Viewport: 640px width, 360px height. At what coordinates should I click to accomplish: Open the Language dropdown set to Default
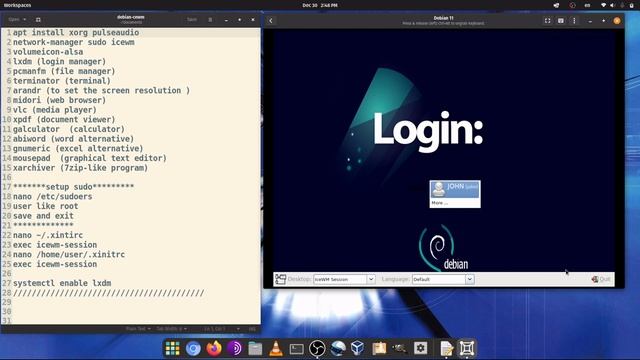(x=443, y=279)
